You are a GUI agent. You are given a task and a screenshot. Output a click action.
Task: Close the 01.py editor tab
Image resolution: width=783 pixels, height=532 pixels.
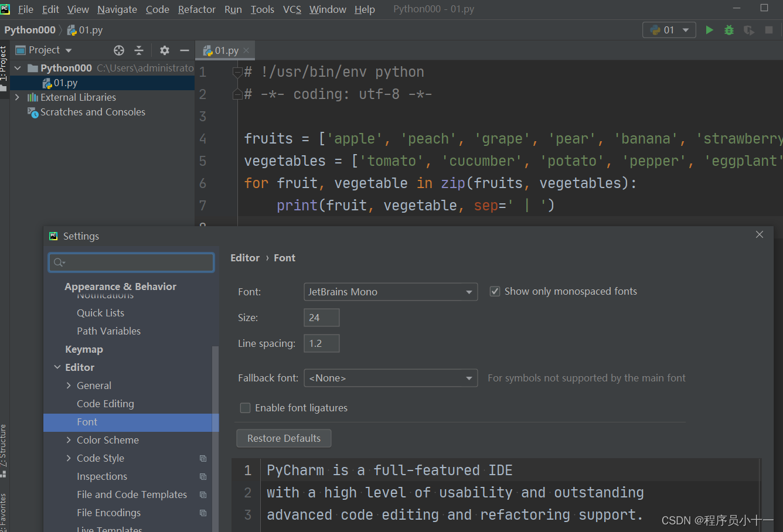pos(246,50)
